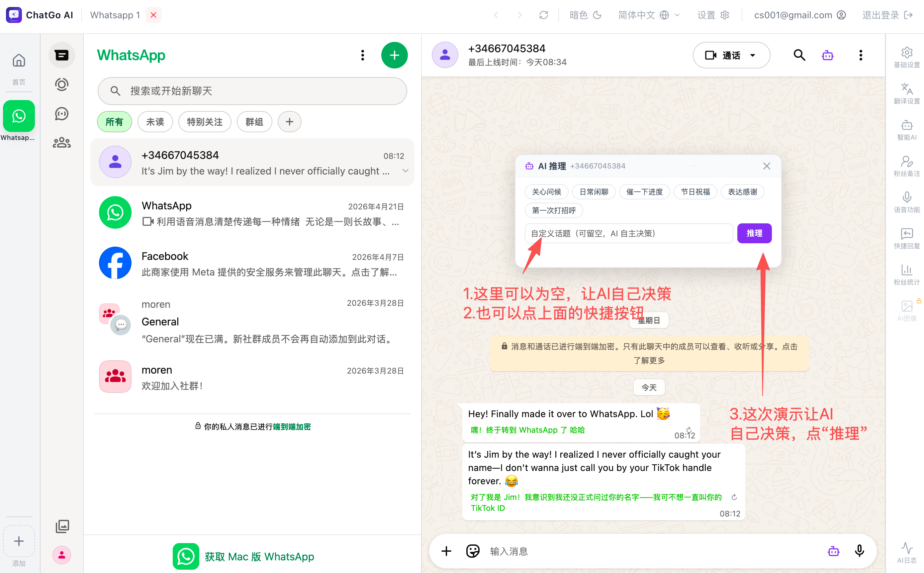
Task: Open the WhatsApp official chat row
Action: point(252,213)
